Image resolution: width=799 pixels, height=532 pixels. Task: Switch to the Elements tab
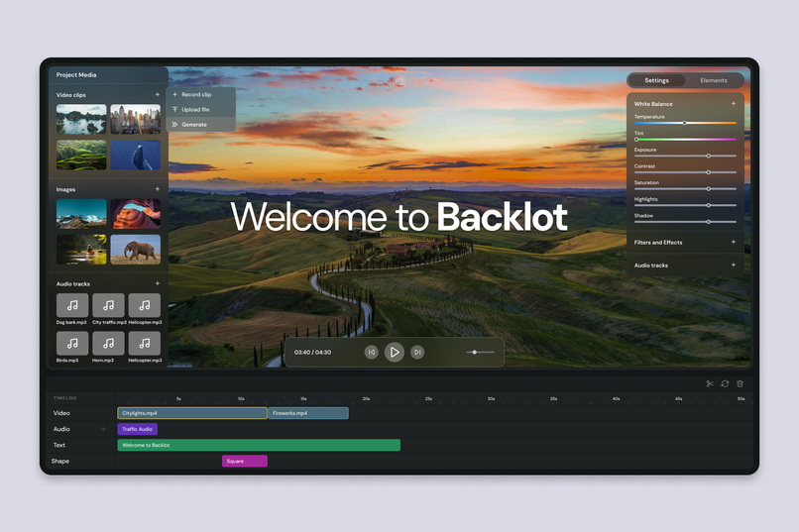(x=714, y=80)
